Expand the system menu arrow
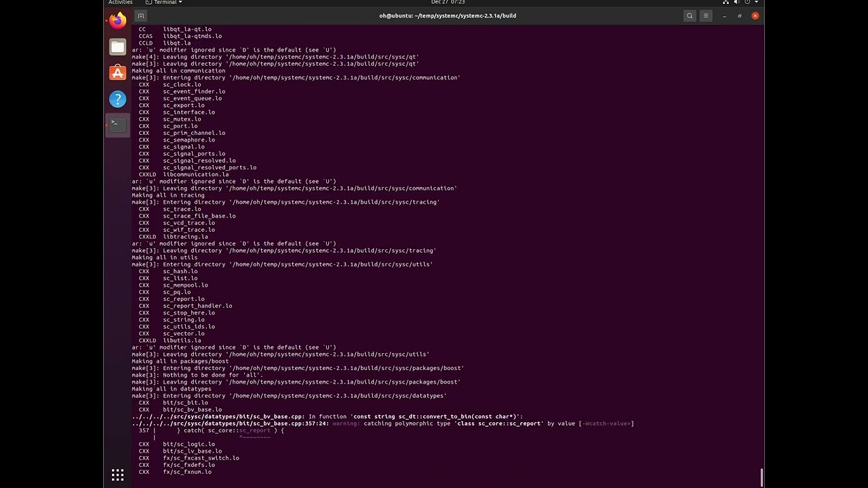This screenshot has width=868, height=488. coord(756,2)
